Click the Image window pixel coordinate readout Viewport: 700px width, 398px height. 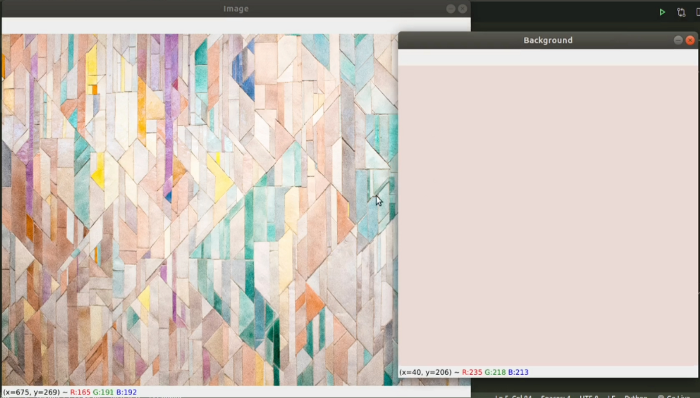(31, 392)
